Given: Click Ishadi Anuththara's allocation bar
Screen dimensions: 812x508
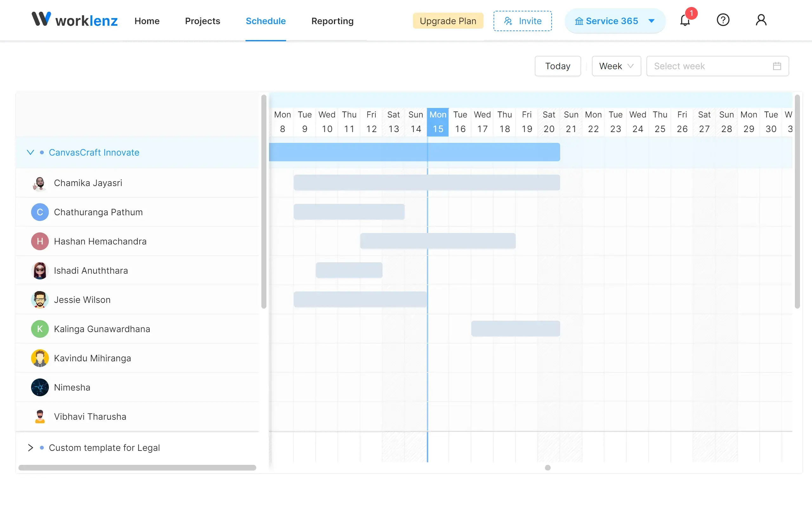Looking at the screenshot, I should pyautogui.click(x=349, y=270).
